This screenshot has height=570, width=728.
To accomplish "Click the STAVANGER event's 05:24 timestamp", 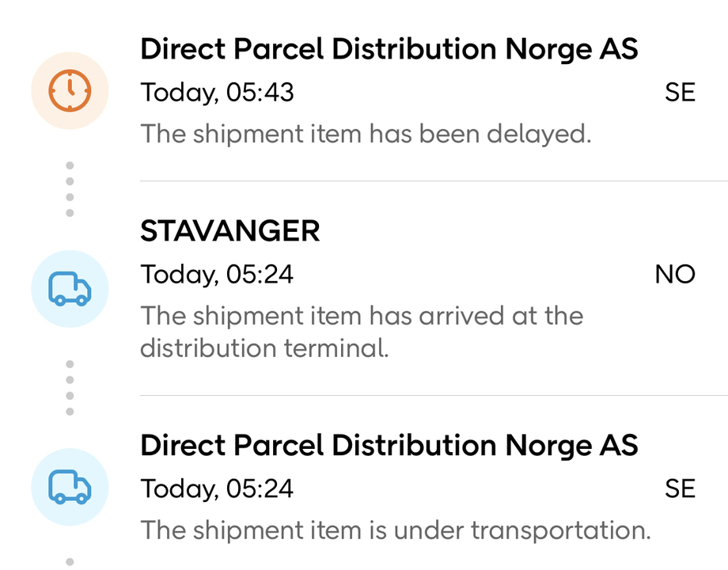I will click(x=217, y=274).
